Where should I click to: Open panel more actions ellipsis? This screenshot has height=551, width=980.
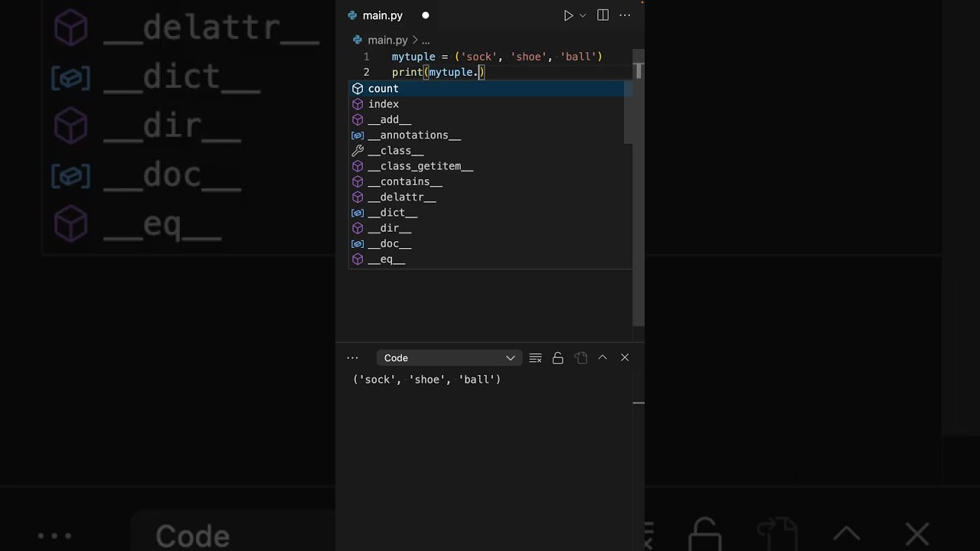point(352,357)
